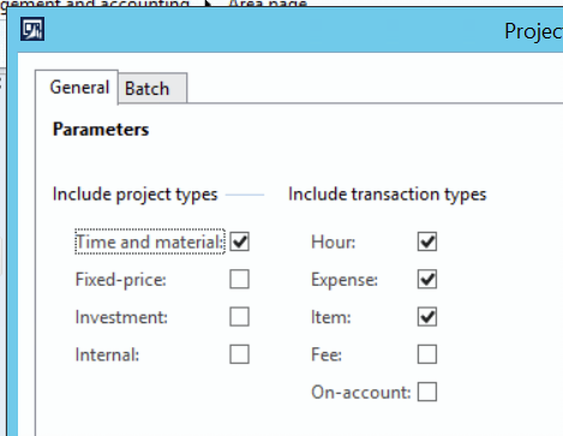Select the General tab

coord(77,87)
